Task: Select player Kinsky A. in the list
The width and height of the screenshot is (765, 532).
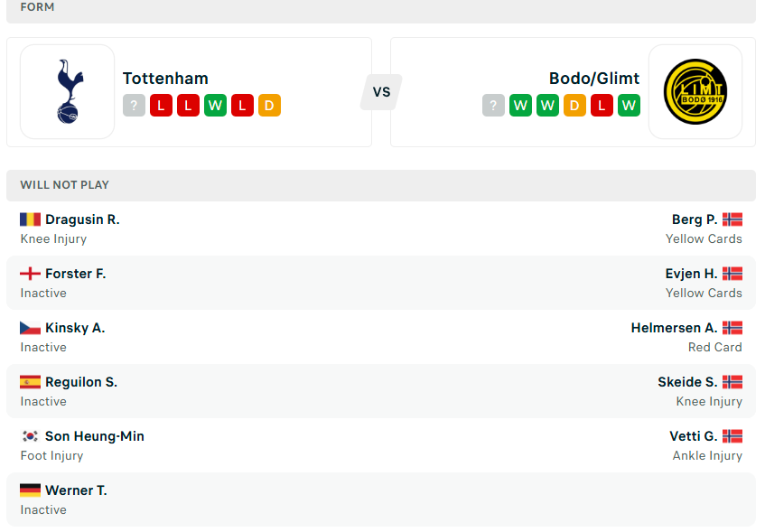Action: point(75,328)
